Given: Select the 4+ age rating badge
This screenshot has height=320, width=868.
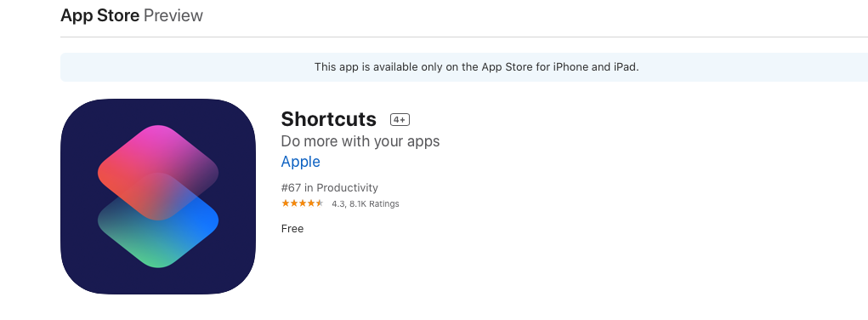Looking at the screenshot, I should [400, 120].
